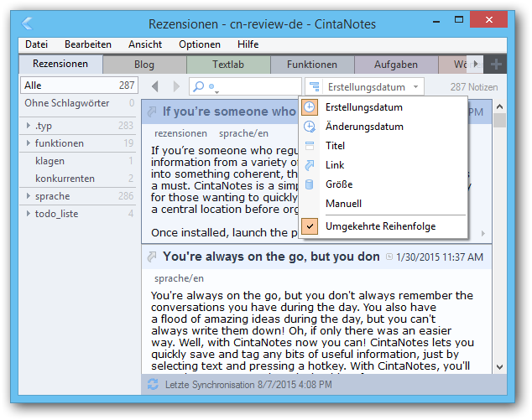Select Ohne Schlagwörter filter
The height and width of the screenshot is (420, 532).
(x=80, y=103)
